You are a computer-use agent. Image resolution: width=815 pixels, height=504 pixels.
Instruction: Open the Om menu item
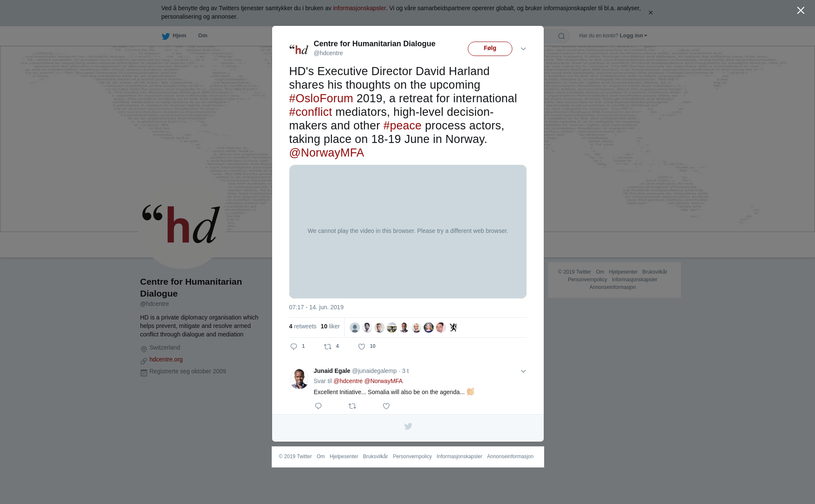[203, 36]
